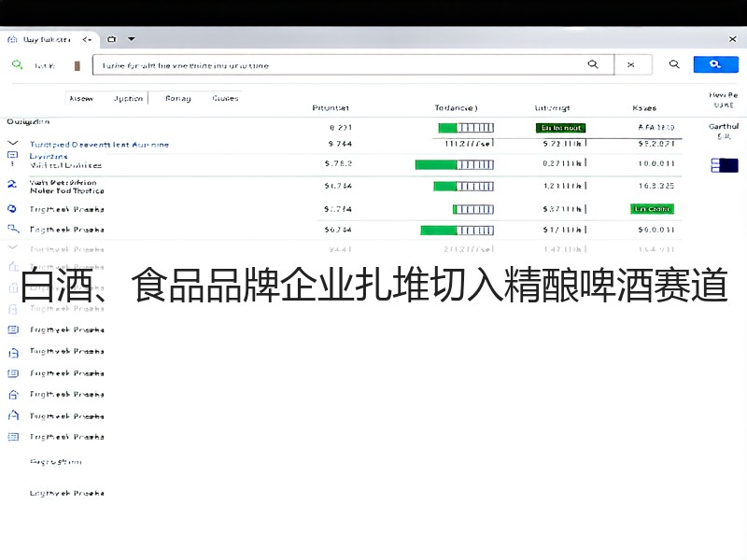The image size is (747, 560).
Task: Clear the search with the X button
Action: [633, 64]
